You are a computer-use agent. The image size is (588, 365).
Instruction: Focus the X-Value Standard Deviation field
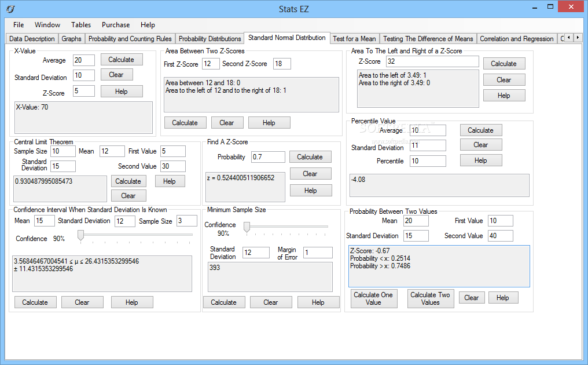[83, 75]
